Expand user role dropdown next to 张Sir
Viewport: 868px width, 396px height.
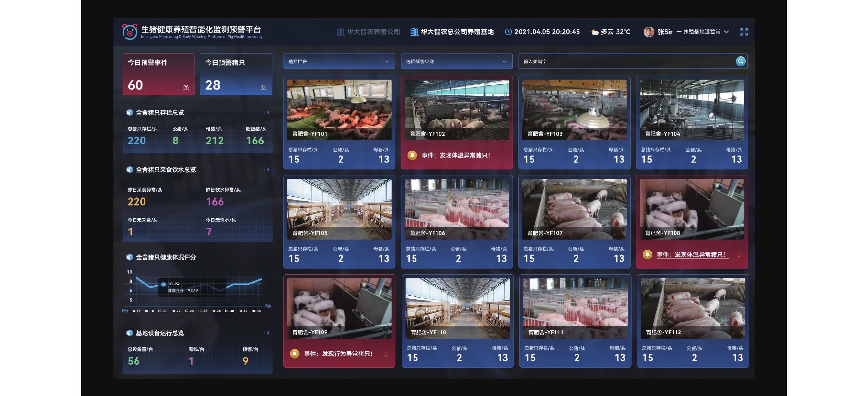click(x=726, y=32)
